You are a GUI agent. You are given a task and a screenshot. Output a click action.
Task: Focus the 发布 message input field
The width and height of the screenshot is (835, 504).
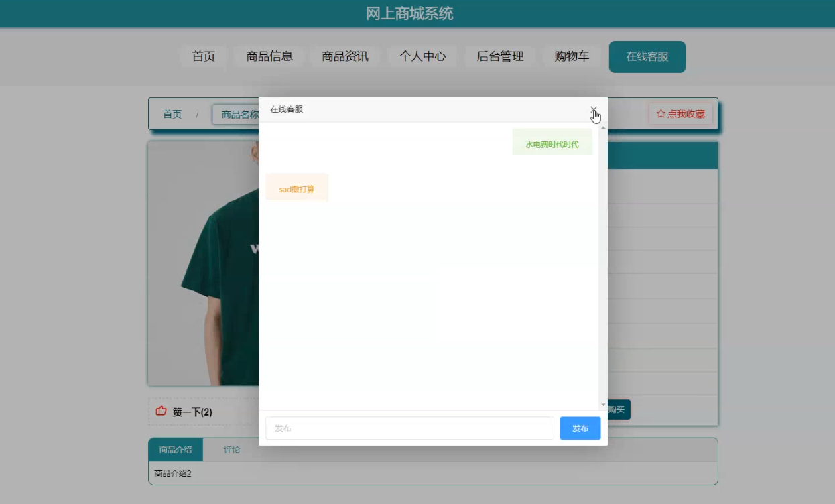(x=409, y=428)
